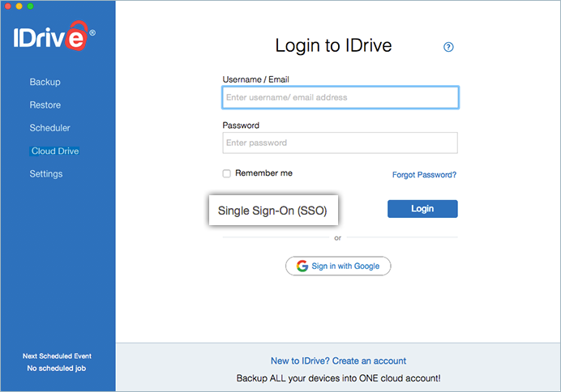
Task: Go to Scheduler in the sidebar
Action: click(x=49, y=128)
